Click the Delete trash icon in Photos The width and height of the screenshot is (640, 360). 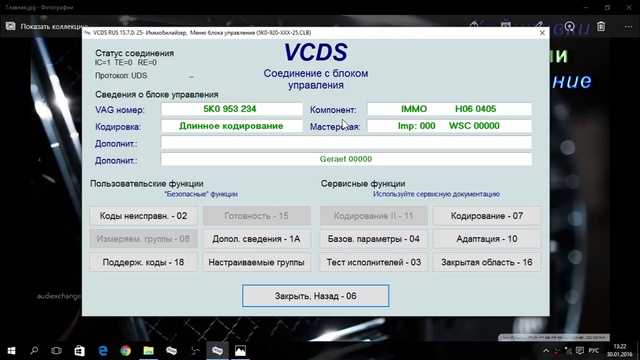(601, 27)
